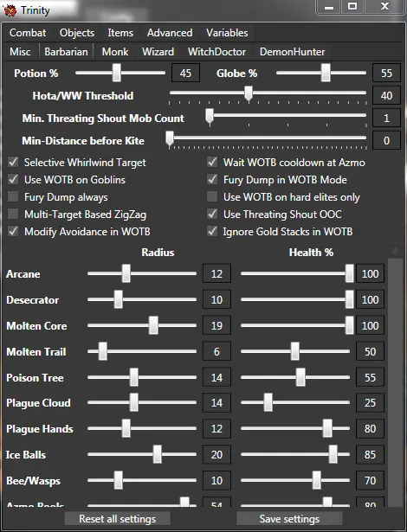This screenshot has height=532, width=407.
Task: Uncheck Ignore Gold Stacks in WOTB
Action: coord(212,231)
